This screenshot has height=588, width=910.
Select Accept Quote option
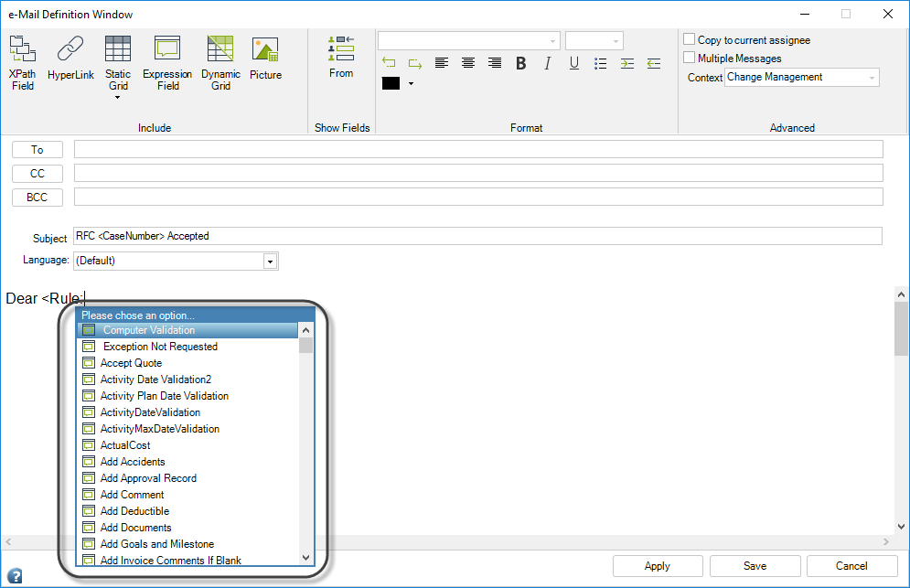pyautogui.click(x=187, y=363)
